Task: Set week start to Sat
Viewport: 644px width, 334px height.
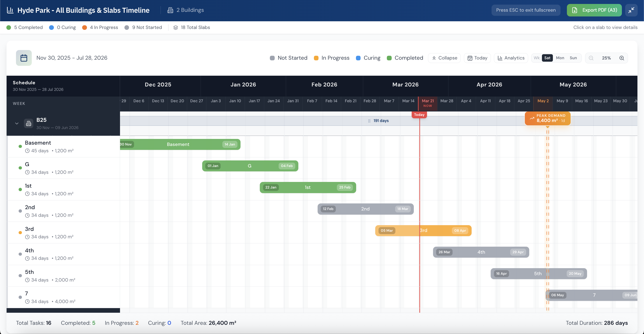Action: (547, 58)
